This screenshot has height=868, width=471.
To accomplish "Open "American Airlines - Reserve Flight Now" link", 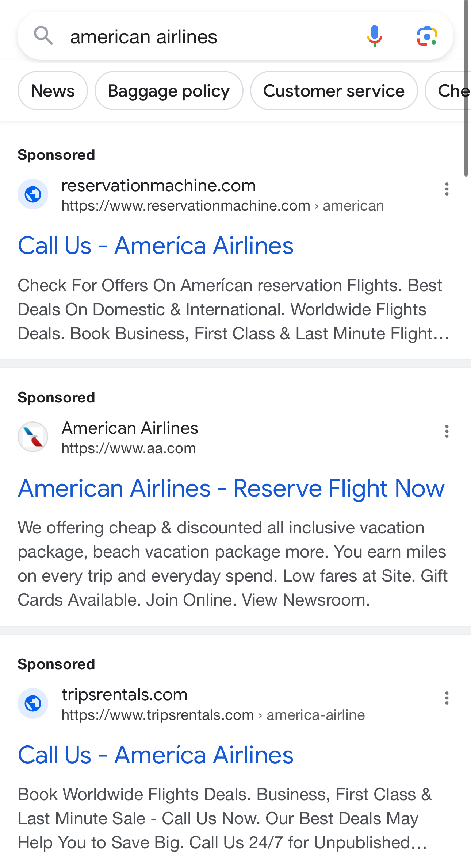I will (231, 488).
